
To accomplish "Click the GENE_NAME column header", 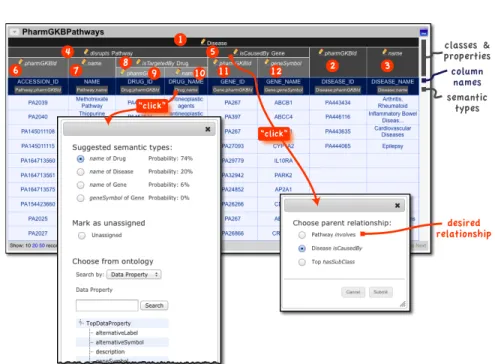I will [283, 82].
